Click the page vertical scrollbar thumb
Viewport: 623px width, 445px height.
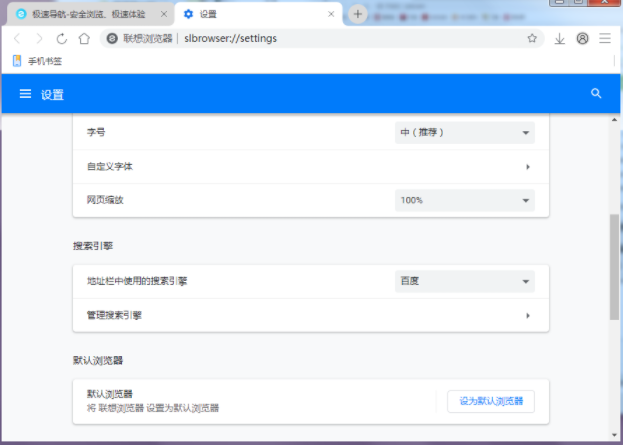(614, 267)
